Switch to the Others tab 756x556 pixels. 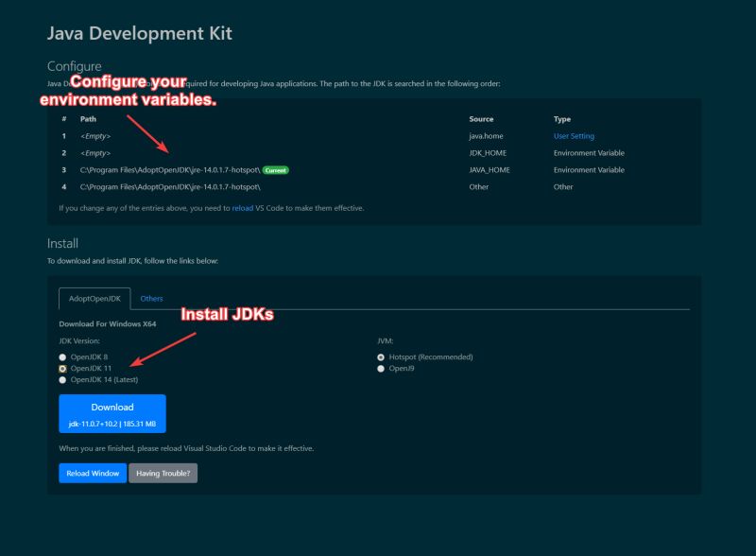coord(151,298)
